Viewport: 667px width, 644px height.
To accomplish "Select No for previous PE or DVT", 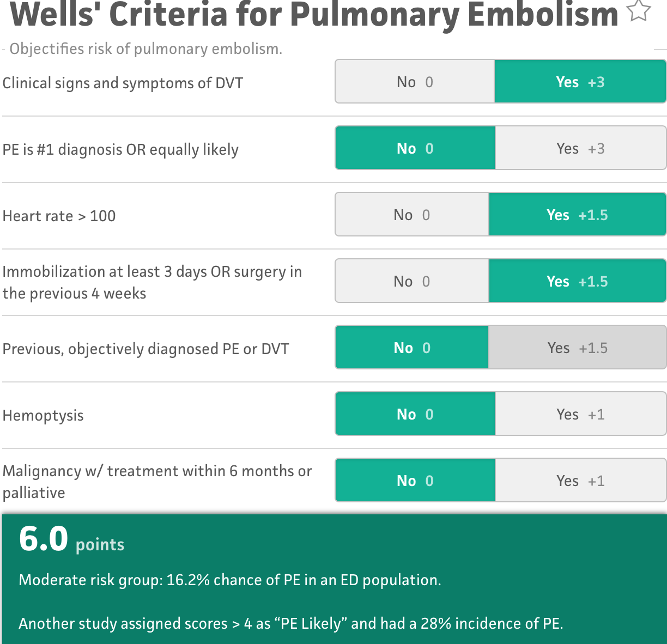I will click(412, 348).
